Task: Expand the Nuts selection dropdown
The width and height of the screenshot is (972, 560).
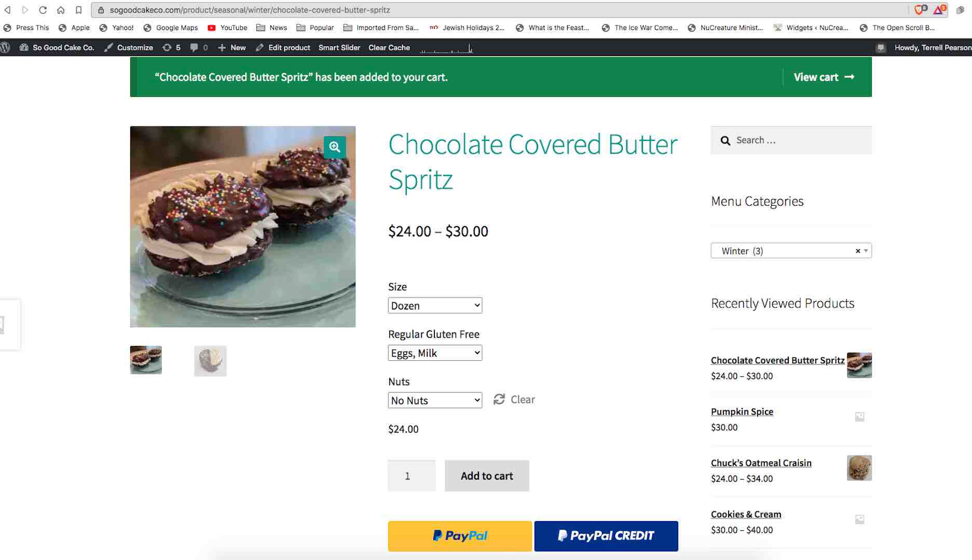Action: (435, 400)
